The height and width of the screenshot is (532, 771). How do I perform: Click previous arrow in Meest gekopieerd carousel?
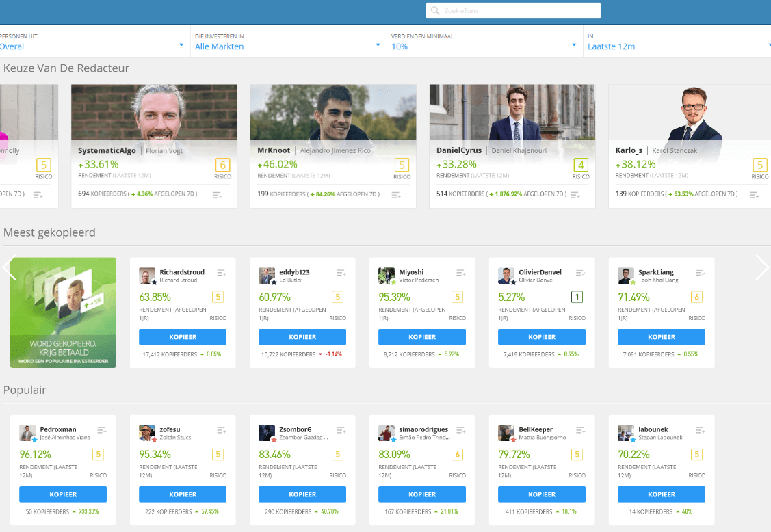pyautogui.click(x=9, y=267)
